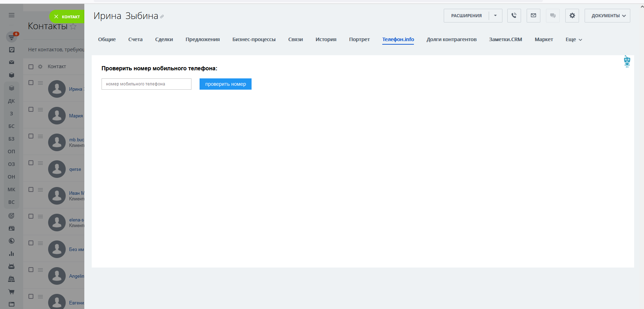Click the robot assistant icon
The height and width of the screenshot is (309, 644).
(x=627, y=61)
